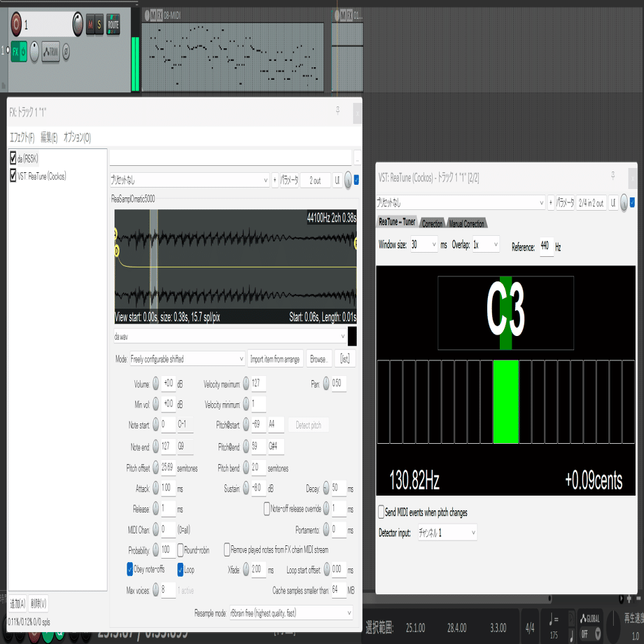
Task: Open the Mode Freely configurable shifted dropdown
Action: point(188,359)
